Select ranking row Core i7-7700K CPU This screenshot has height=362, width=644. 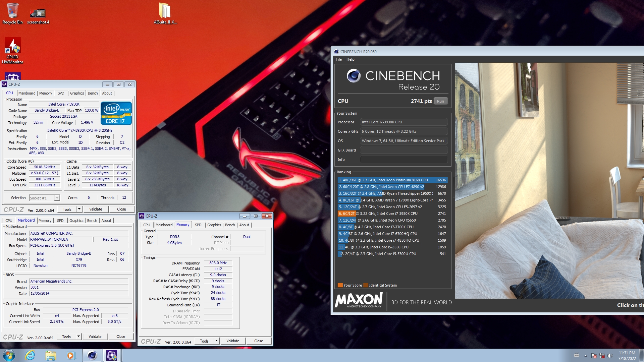click(x=392, y=227)
